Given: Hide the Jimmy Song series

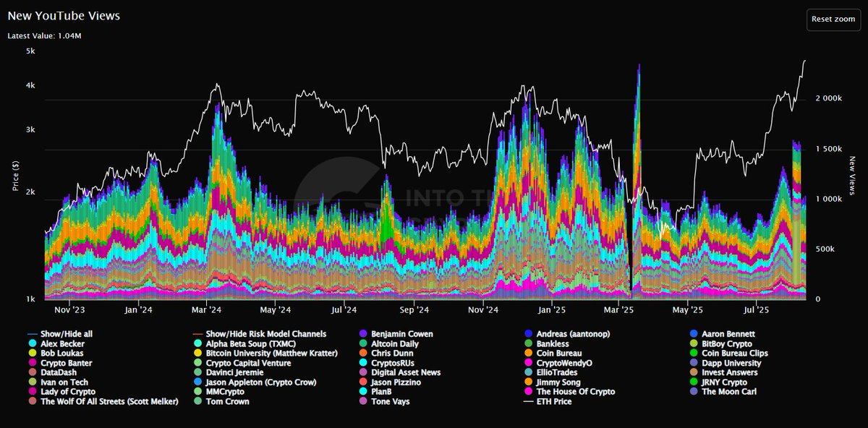Looking at the screenshot, I should click(553, 382).
